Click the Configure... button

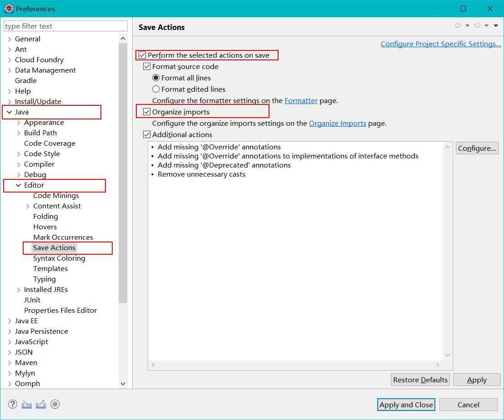(477, 148)
